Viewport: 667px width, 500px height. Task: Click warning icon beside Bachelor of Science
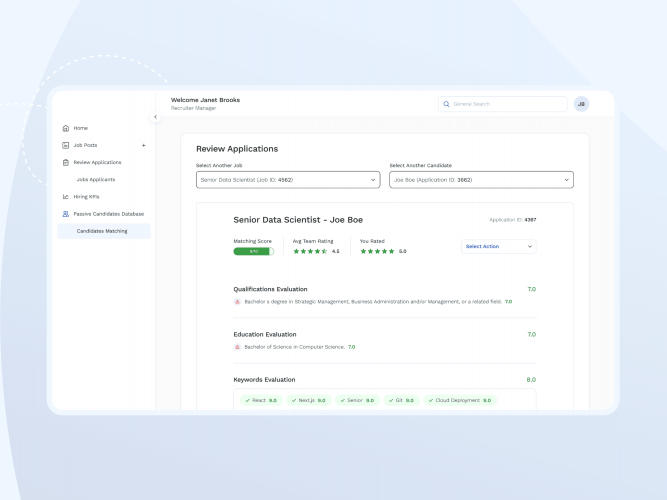coord(237,347)
